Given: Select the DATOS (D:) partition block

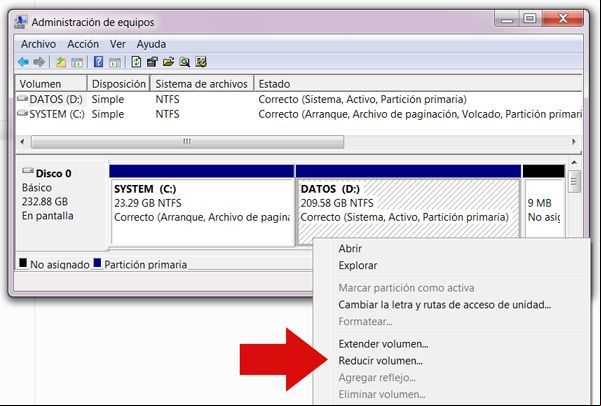Looking at the screenshot, I should coord(408,206).
